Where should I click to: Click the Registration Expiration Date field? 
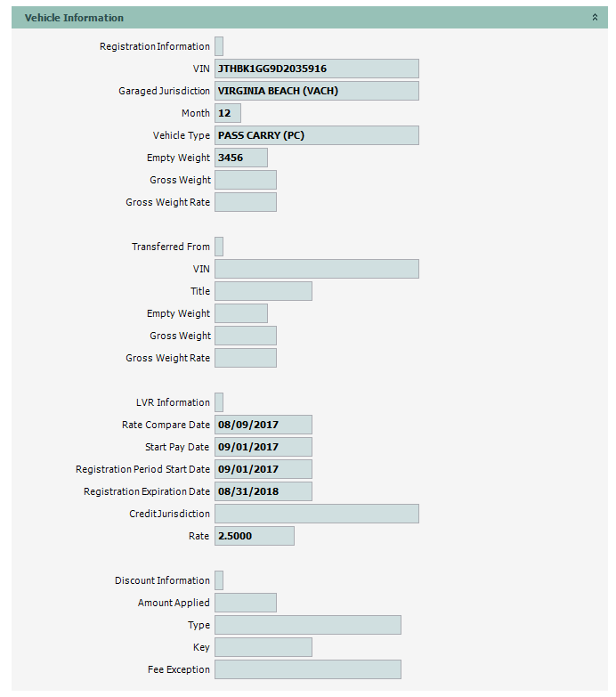[x=263, y=491]
